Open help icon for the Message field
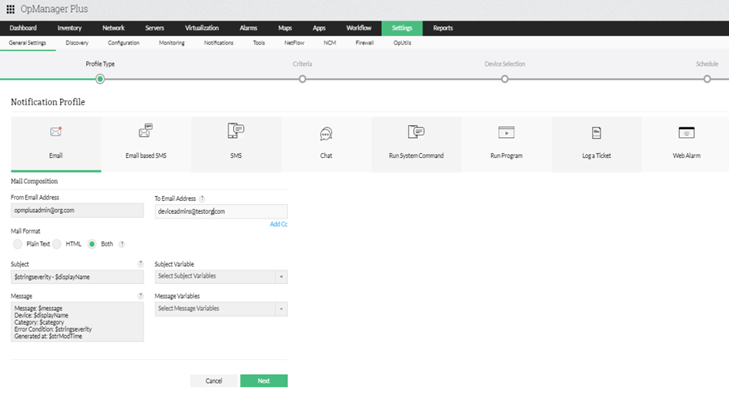Screen dimensions: 729x406 pyautogui.click(x=140, y=296)
